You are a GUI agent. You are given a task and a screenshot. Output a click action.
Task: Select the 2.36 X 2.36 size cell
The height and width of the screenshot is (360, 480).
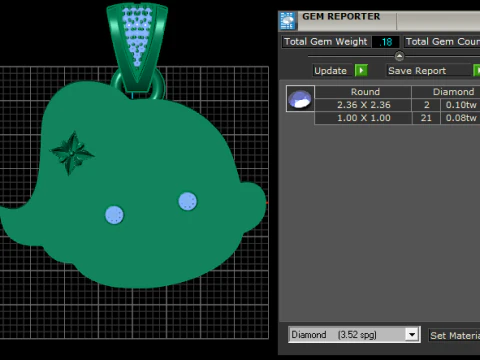click(x=363, y=105)
